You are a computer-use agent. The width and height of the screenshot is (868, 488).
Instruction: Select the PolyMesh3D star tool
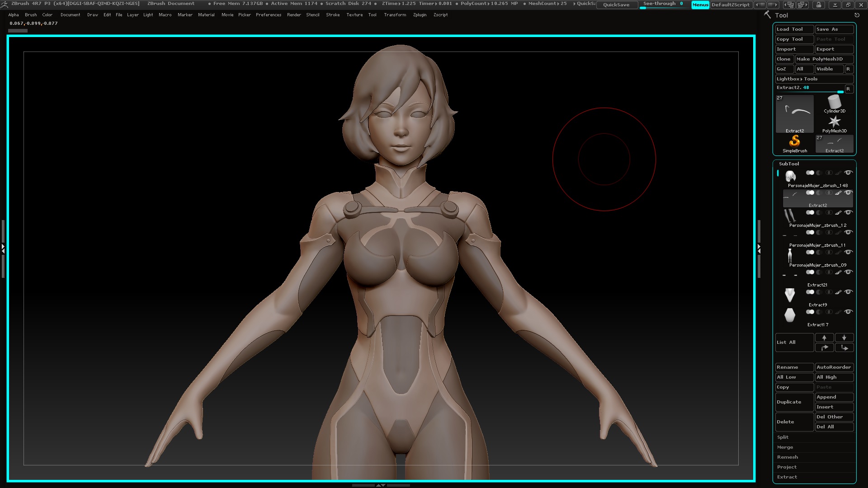point(834,122)
